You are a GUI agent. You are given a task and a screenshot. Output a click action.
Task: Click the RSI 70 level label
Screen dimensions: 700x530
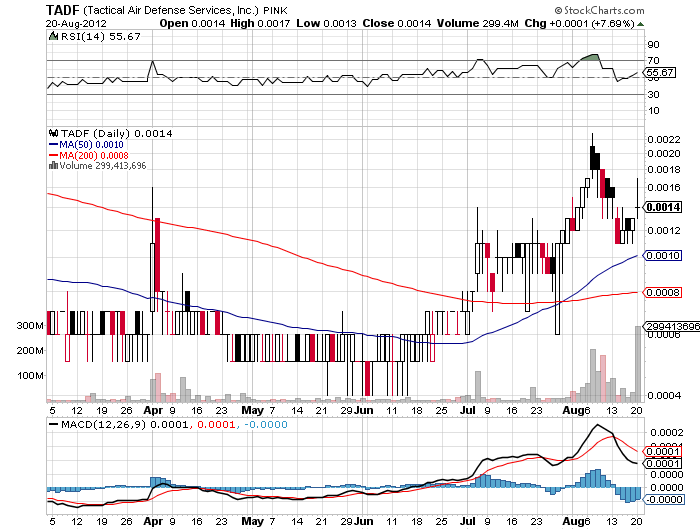653,60
